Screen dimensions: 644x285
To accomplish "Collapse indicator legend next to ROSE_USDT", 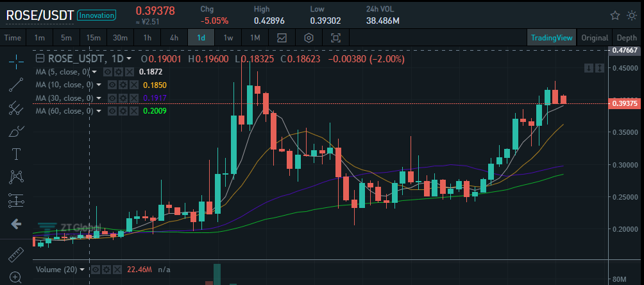I will (x=40, y=58).
